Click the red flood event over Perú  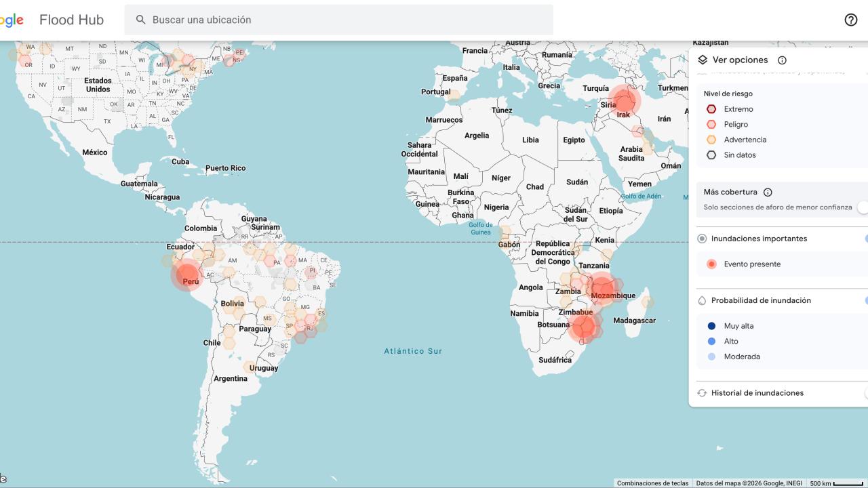pyautogui.click(x=188, y=276)
